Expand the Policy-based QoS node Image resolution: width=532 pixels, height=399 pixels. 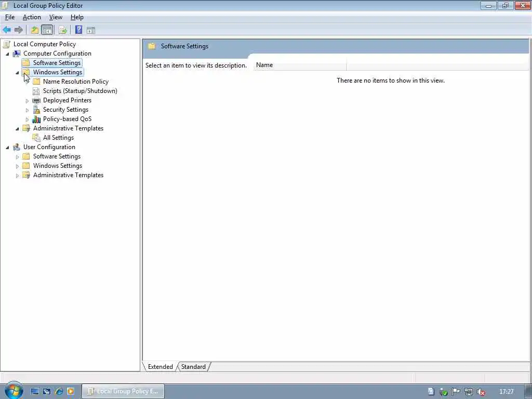27,119
